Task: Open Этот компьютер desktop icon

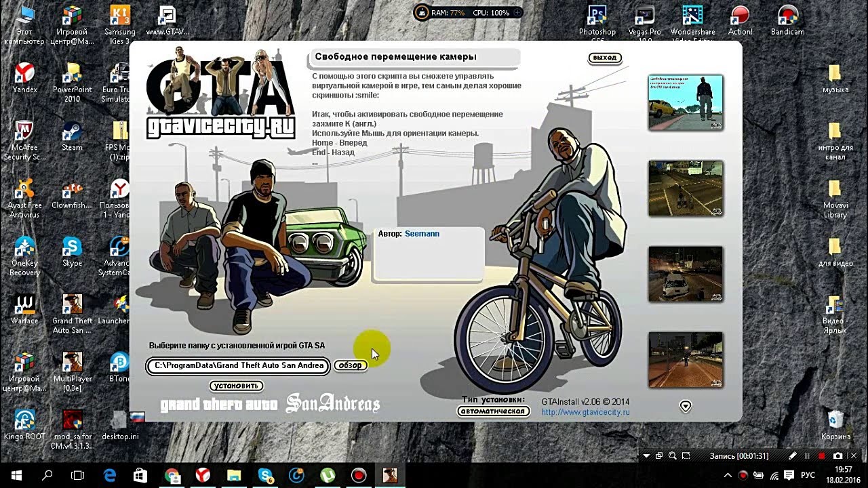Action: (x=24, y=26)
